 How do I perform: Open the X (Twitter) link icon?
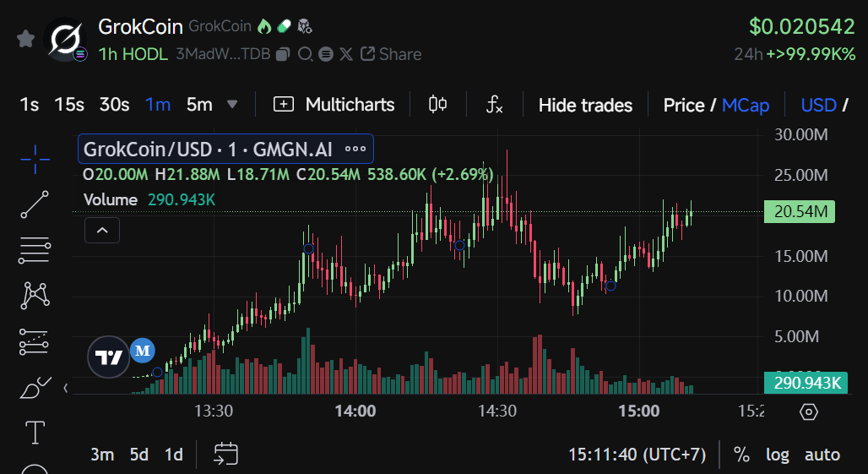346,54
